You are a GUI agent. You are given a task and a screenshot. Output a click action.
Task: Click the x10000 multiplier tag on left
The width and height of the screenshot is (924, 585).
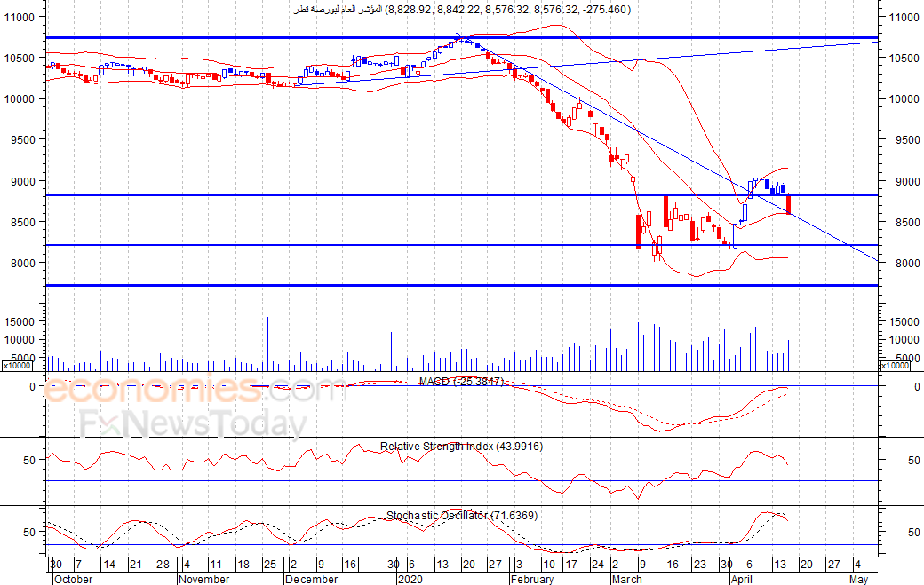17,366
